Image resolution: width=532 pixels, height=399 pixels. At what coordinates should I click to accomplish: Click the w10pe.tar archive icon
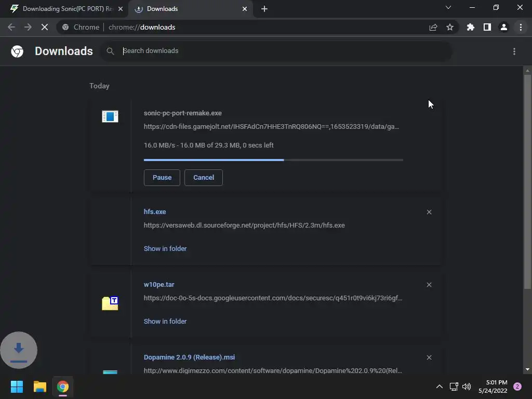[x=110, y=303]
